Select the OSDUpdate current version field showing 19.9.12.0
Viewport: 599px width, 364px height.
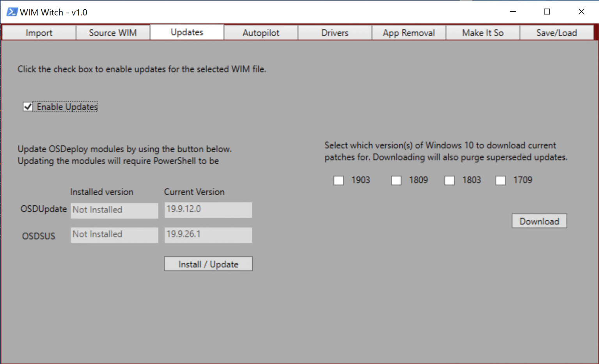point(208,210)
